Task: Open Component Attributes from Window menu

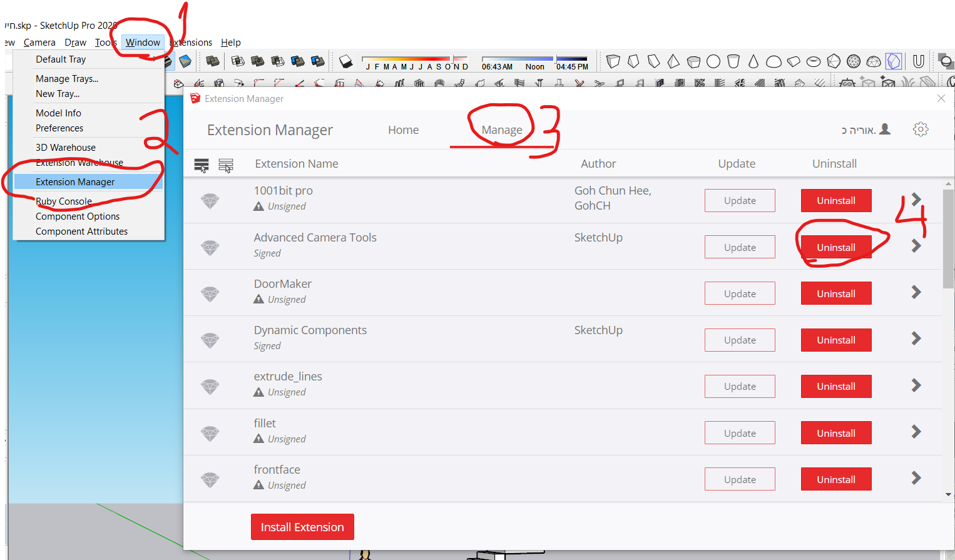Action: coord(81,232)
